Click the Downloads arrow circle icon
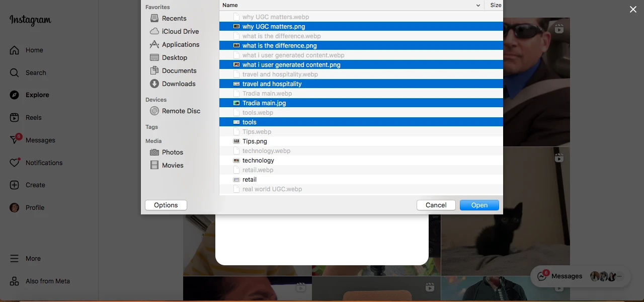 [x=154, y=84]
